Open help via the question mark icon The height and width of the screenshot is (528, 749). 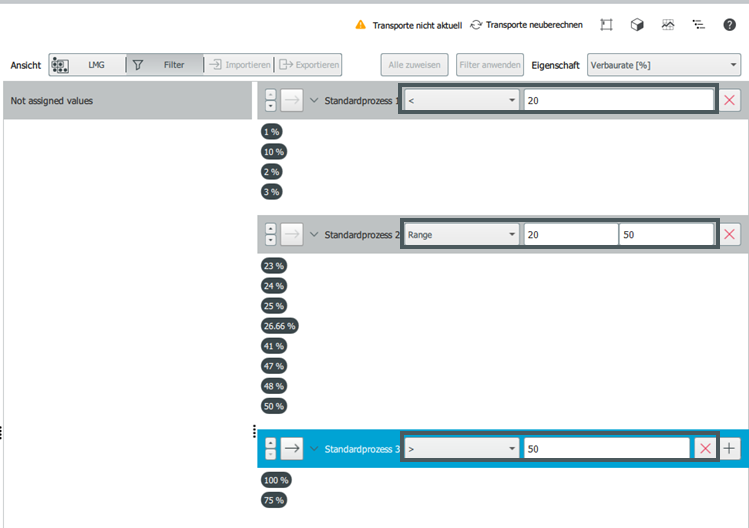point(729,24)
